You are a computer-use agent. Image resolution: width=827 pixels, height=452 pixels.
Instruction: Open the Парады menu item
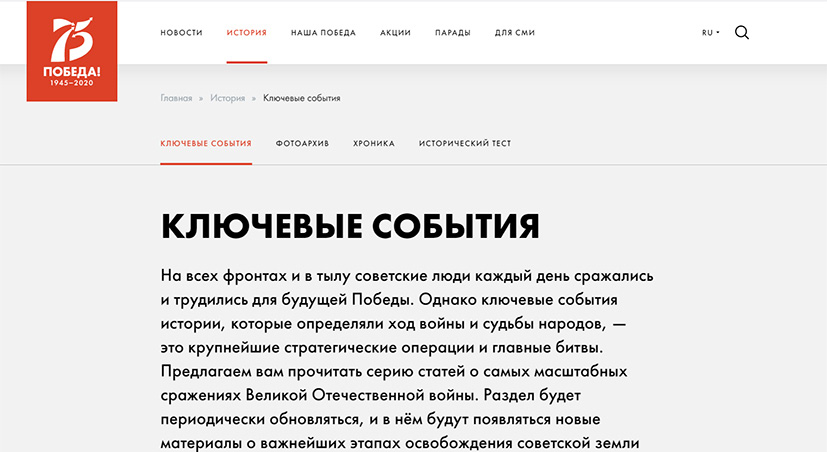tap(453, 33)
